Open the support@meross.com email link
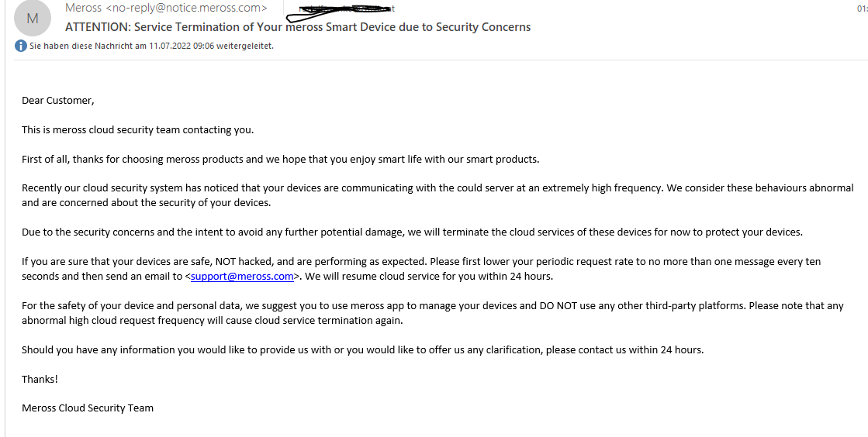 pos(242,276)
